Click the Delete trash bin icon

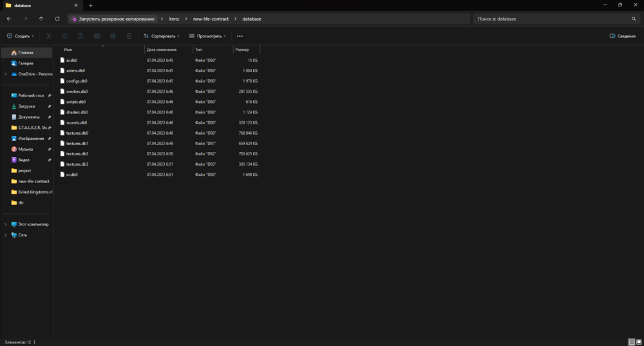coord(129,36)
